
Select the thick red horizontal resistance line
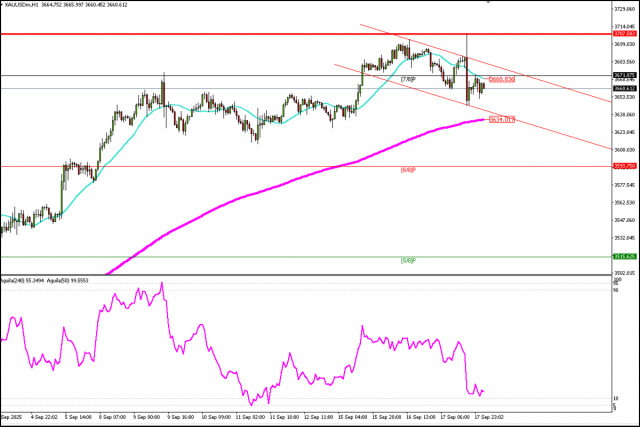[x=306, y=34]
